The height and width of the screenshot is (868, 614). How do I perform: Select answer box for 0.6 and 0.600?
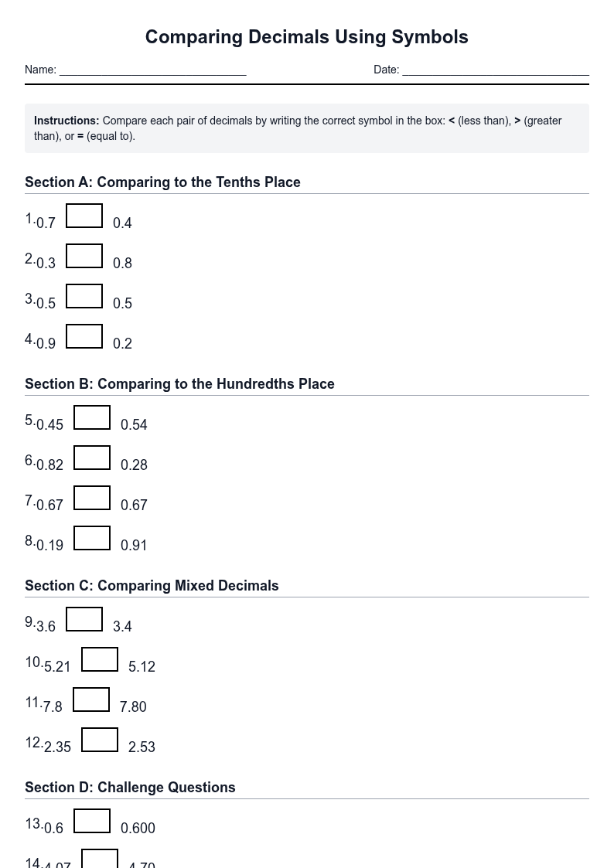pyautogui.click(x=92, y=821)
